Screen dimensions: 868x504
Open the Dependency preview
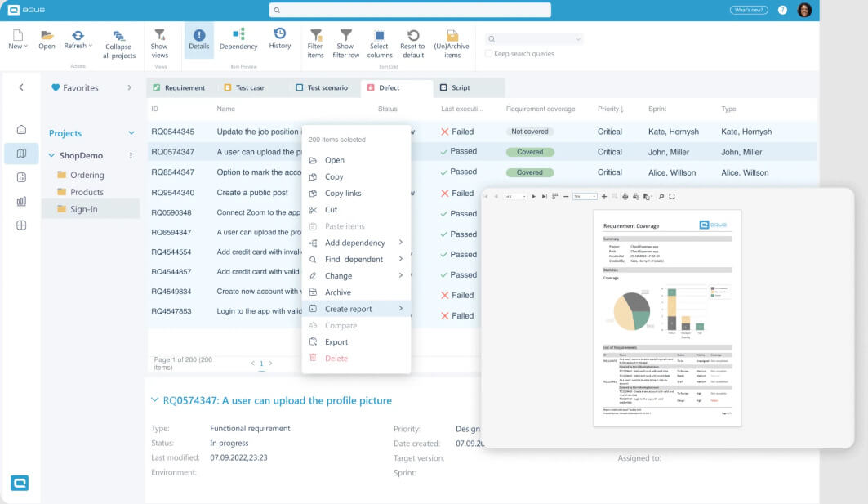[238, 41]
